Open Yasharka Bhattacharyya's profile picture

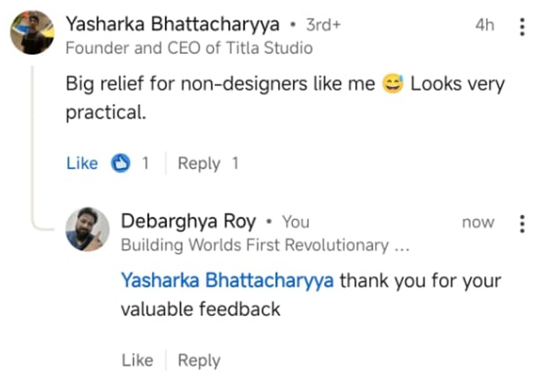[33, 33]
